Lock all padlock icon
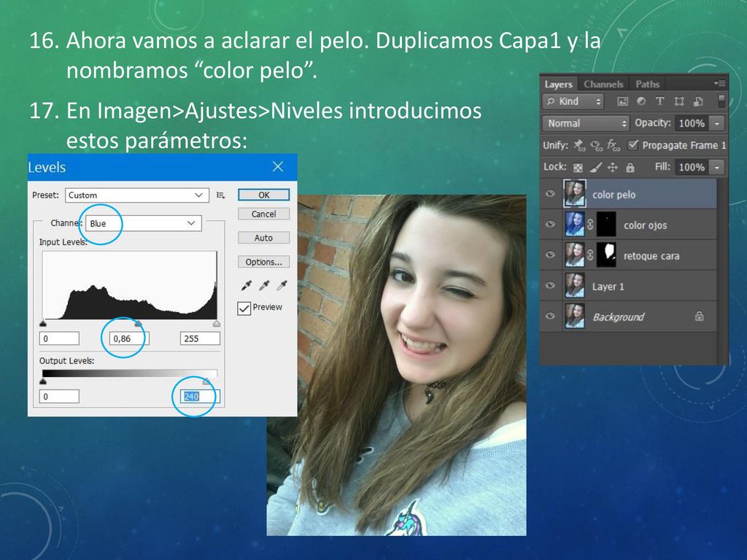Image resolution: width=747 pixels, height=560 pixels. click(x=630, y=167)
